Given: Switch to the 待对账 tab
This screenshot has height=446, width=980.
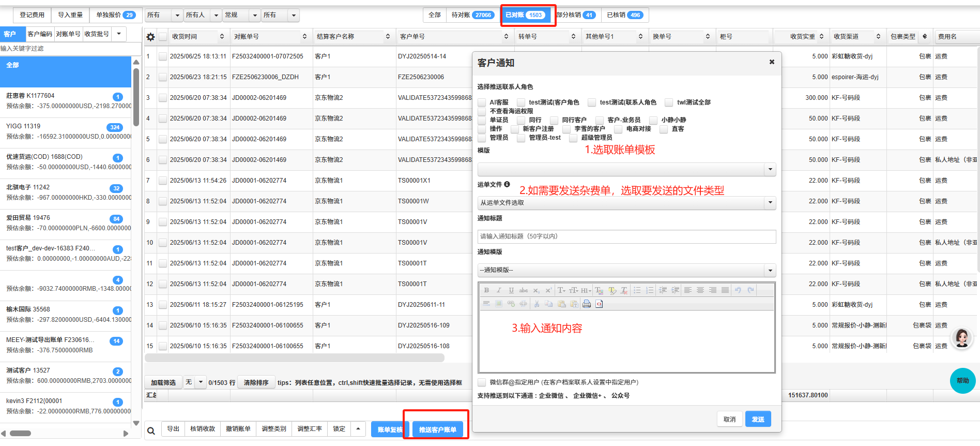Looking at the screenshot, I should point(471,15).
